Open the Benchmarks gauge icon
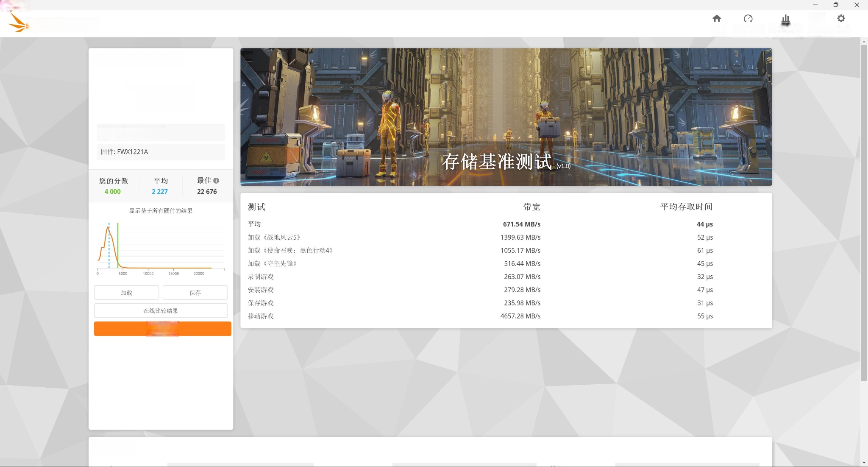Screen dimensions: 868x467 748,18
